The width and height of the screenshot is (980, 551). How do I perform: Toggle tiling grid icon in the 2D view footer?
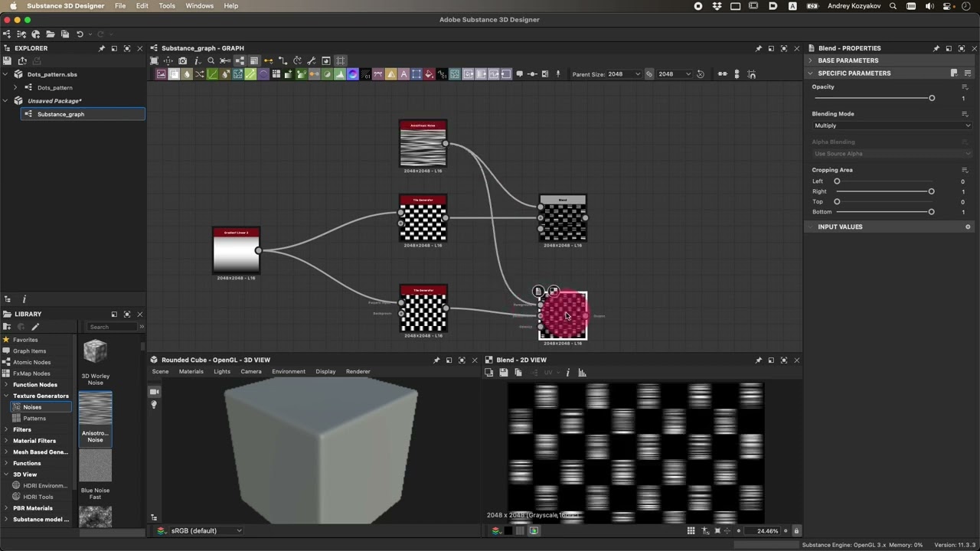tap(691, 530)
